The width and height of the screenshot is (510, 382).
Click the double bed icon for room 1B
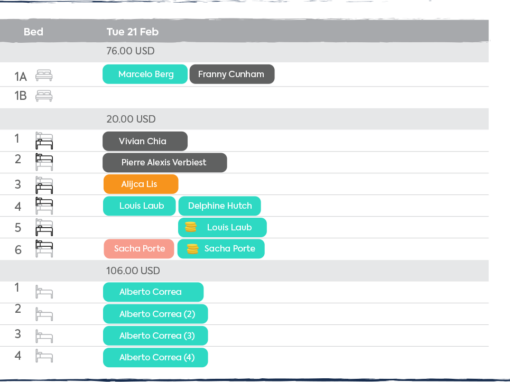click(44, 96)
